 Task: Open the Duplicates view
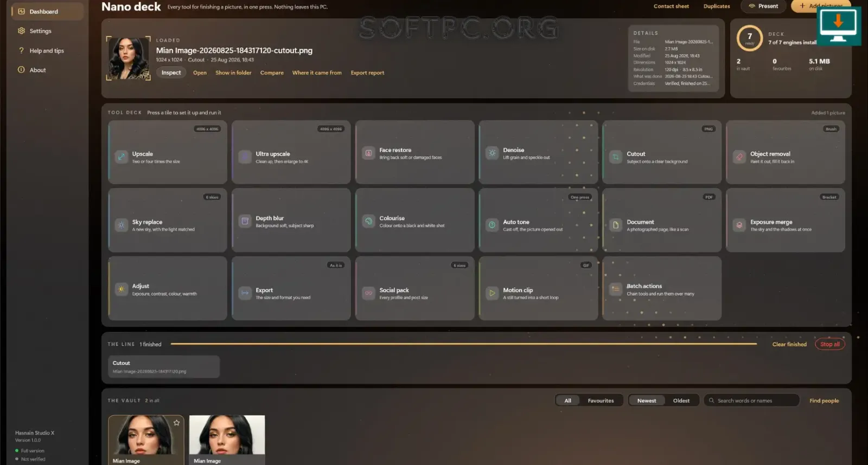click(717, 7)
